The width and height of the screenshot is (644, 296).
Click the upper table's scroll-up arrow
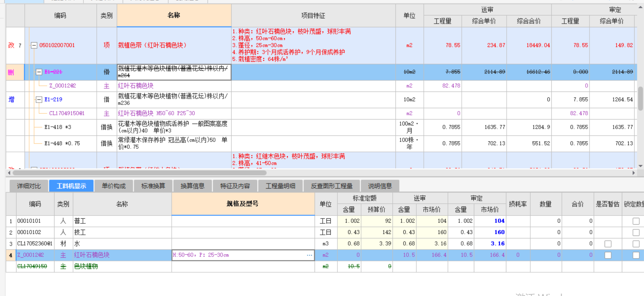point(640,7)
